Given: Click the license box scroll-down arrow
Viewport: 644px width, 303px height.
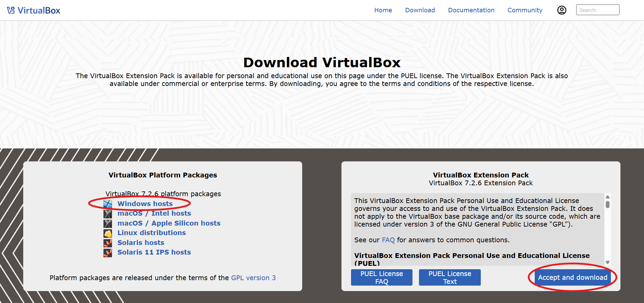Looking at the screenshot, I should tap(607, 262).
